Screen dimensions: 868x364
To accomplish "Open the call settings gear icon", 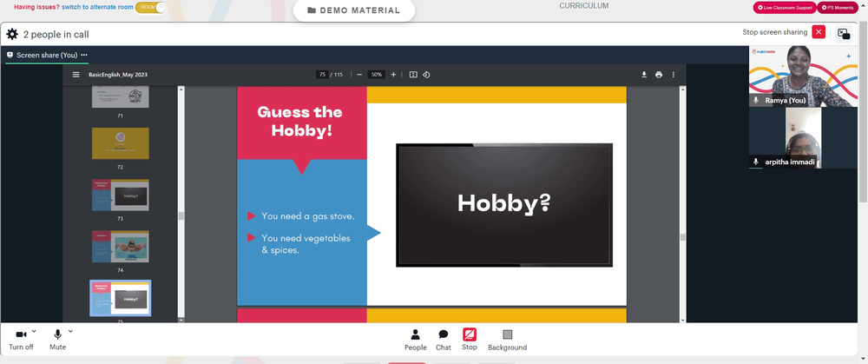I will click(12, 35).
